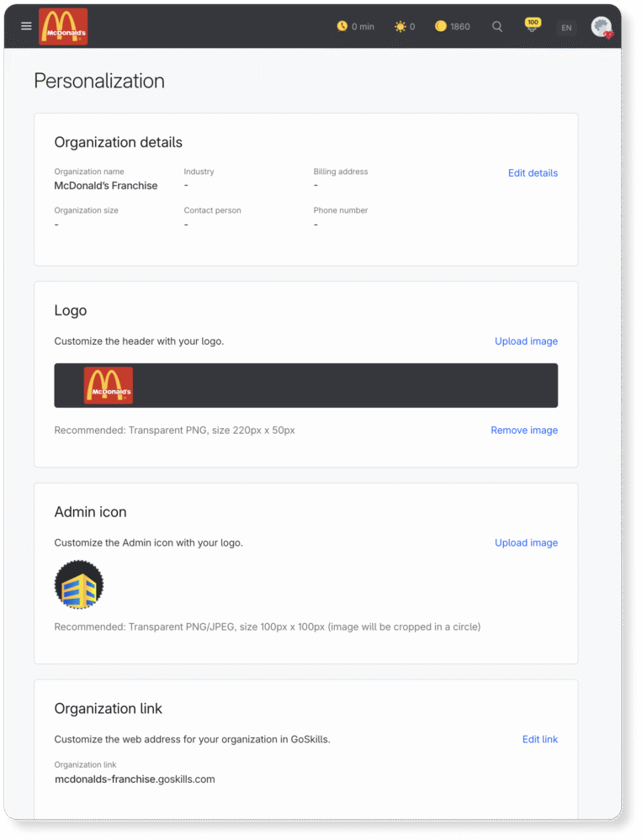The height and width of the screenshot is (840, 642).
Task: Open the hamburger navigation menu
Action: pos(26,26)
